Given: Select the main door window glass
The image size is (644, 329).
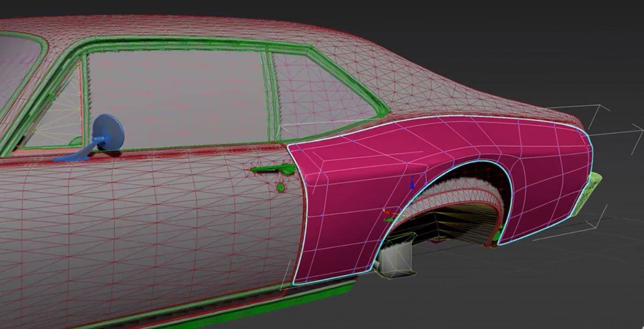Looking at the screenshot, I should click(x=177, y=97).
